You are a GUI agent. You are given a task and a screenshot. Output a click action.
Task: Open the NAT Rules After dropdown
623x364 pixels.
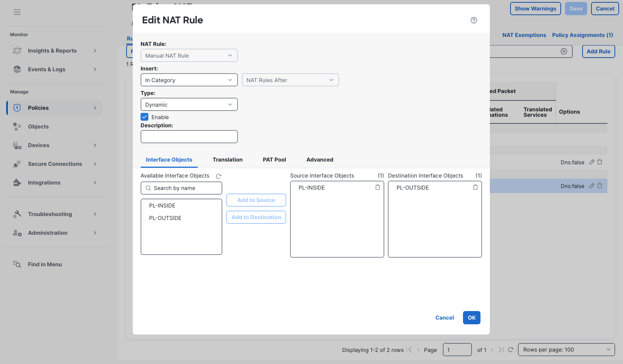tap(290, 80)
